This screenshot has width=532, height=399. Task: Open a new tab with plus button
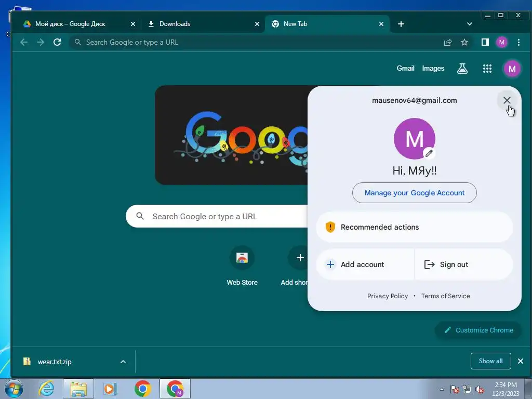[x=401, y=24]
